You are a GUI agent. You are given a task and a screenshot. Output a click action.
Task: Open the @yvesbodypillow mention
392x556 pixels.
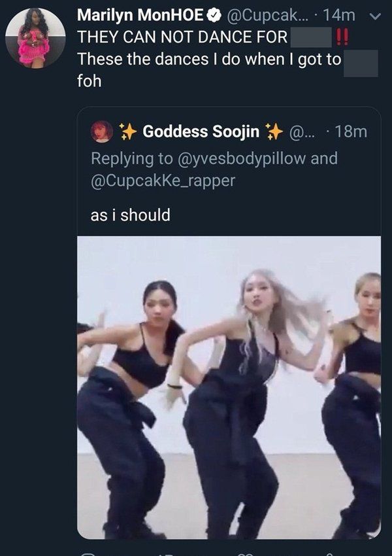[x=252, y=159]
